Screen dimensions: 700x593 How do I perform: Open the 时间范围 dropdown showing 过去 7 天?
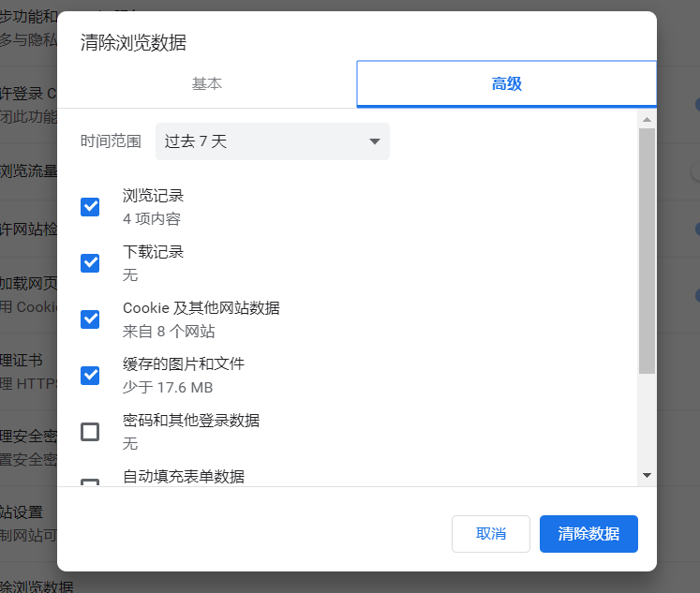coord(273,141)
